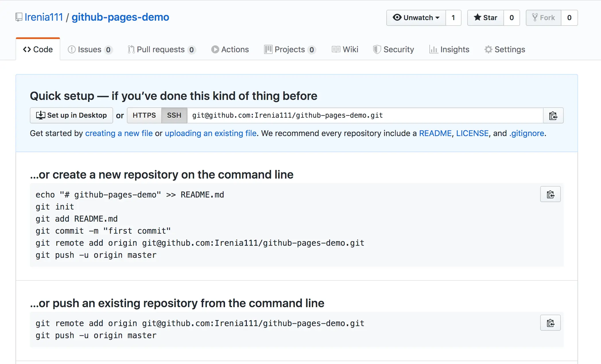Screen dimensions: 601x364
Task: Go to the Pull requests tab
Action: click(x=161, y=49)
